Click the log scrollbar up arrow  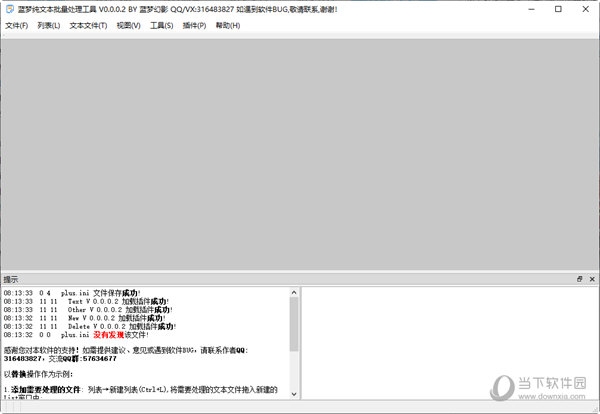point(294,292)
